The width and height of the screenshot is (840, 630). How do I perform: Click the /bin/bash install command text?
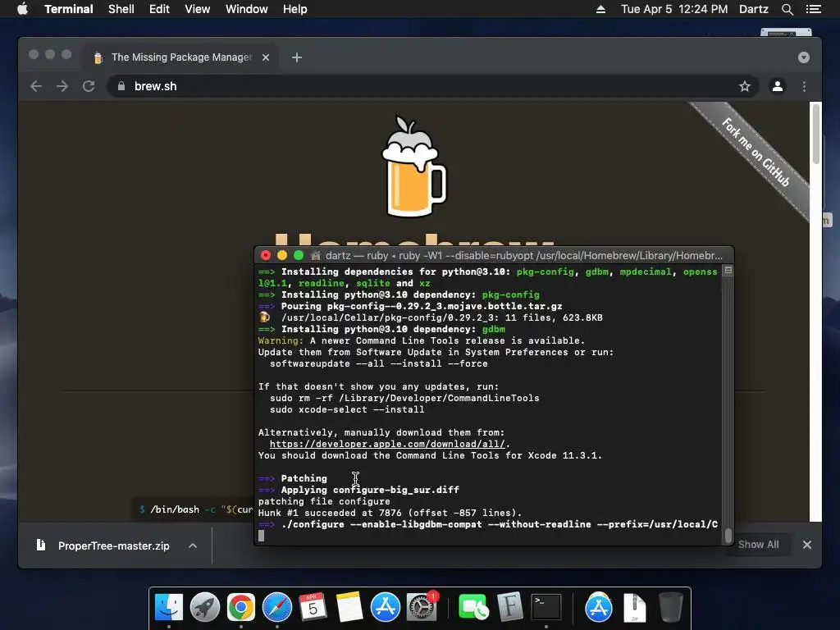195,509
